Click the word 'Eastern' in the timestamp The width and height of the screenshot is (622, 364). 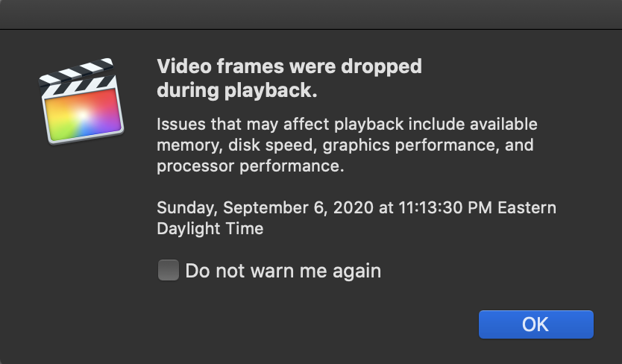coord(527,207)
